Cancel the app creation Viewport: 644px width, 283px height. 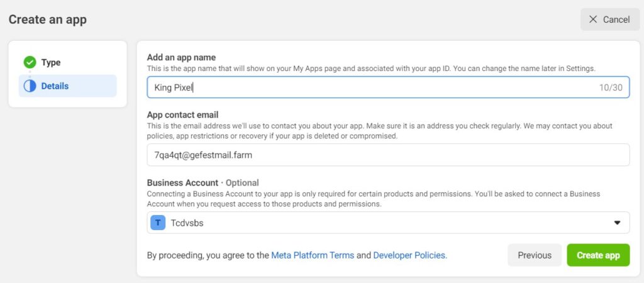tap(610, 19)
